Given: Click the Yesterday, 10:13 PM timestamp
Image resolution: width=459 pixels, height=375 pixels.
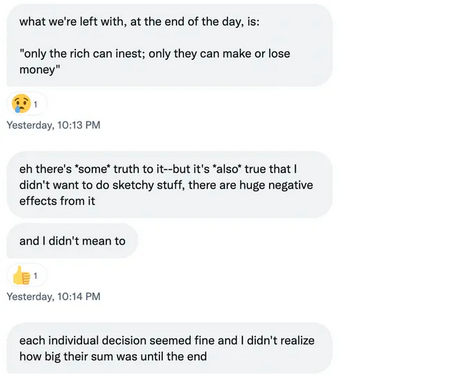Looking at the screenshot, I should [53, 125].
